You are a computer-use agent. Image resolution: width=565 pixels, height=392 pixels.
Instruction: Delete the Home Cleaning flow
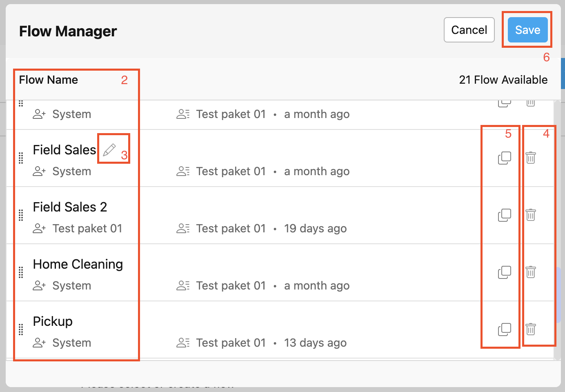(x=530, y=272)
